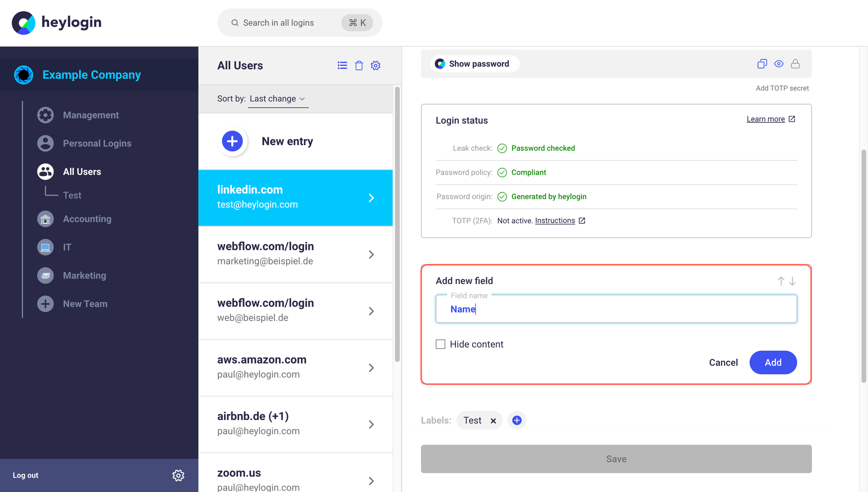Click the Management gear icon
This screenshot has width=868, height=492.
point(45,115)
